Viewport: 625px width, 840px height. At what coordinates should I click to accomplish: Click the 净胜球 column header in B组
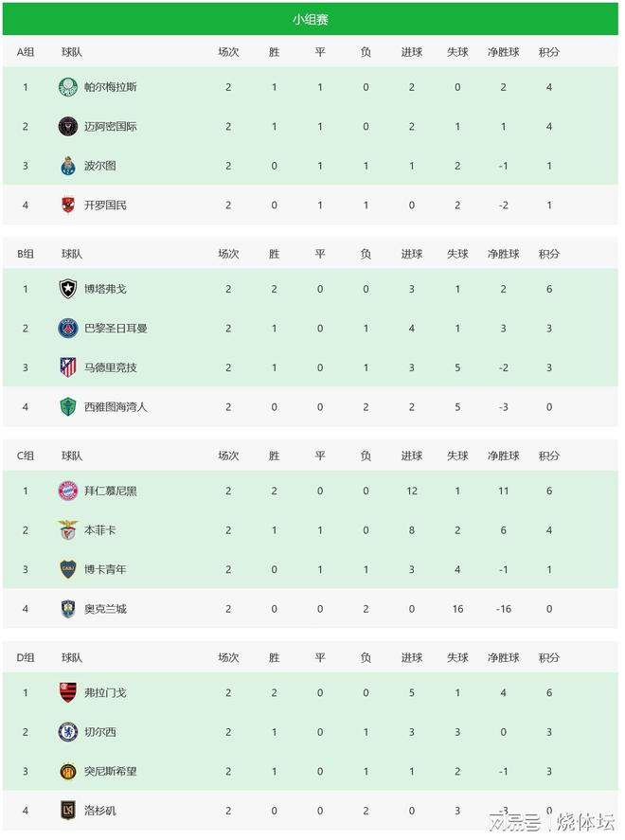pyautogui.click(x=503, y=254)
